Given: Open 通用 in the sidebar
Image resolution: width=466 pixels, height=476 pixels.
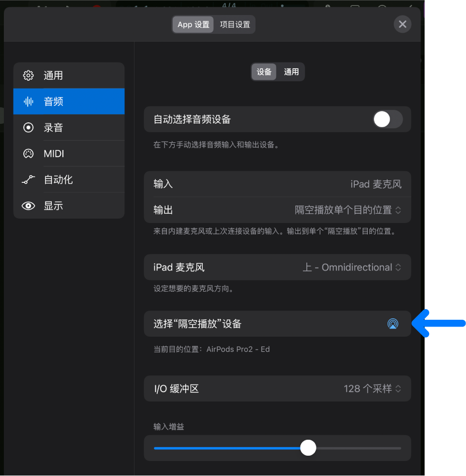Looking at the screenshot, I should tap(69, 75).
